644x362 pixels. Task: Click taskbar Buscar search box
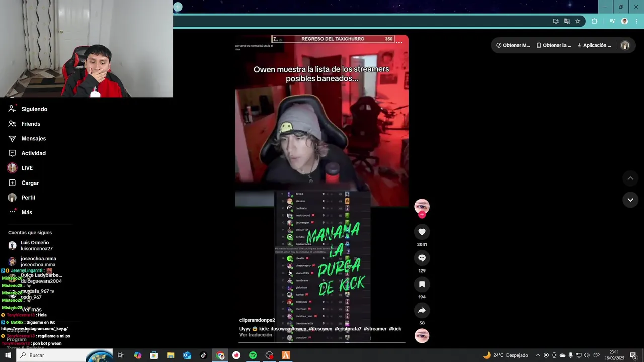pos(64,355)
